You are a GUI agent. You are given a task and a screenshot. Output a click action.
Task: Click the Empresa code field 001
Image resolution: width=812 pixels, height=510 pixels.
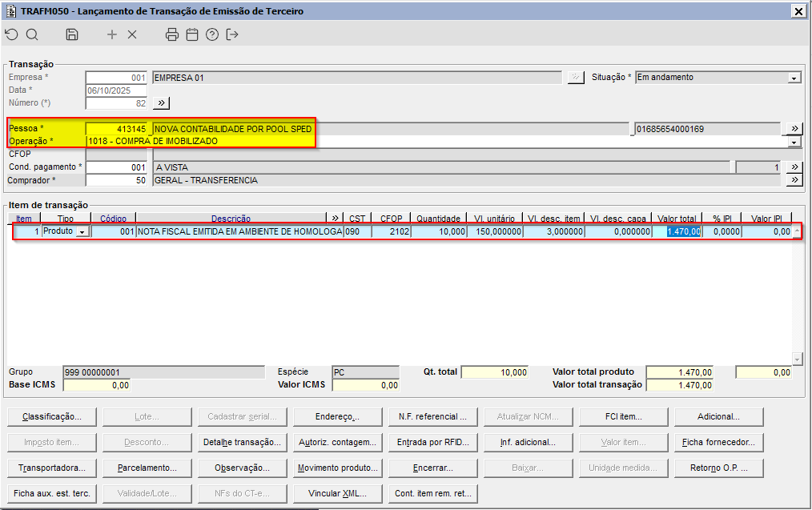tap(117, 78)
